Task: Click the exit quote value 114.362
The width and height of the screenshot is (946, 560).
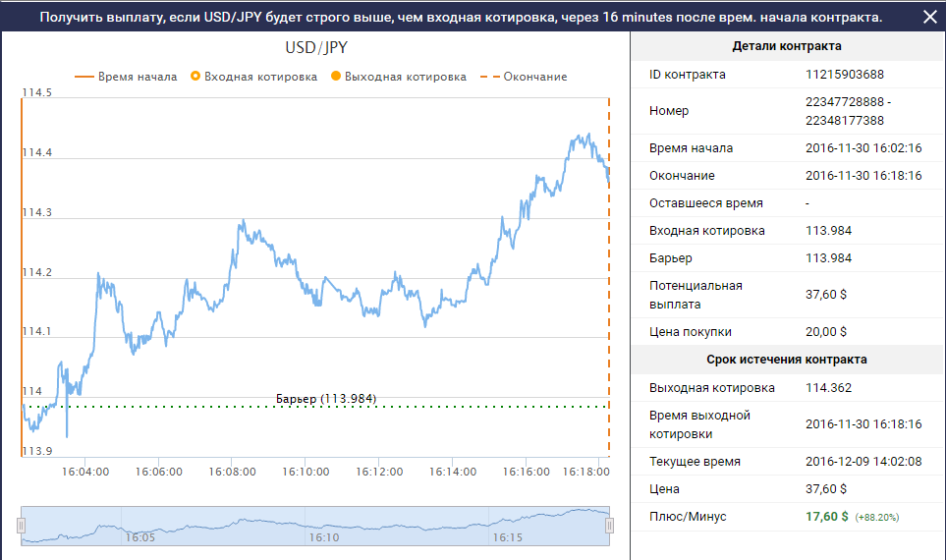Action: click(828, 387)
